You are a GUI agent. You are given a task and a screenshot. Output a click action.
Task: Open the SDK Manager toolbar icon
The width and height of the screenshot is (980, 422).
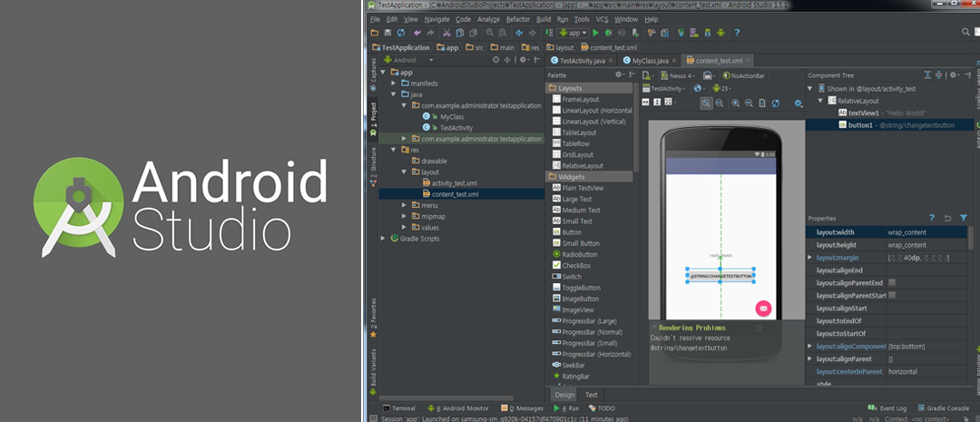(708, 33)
